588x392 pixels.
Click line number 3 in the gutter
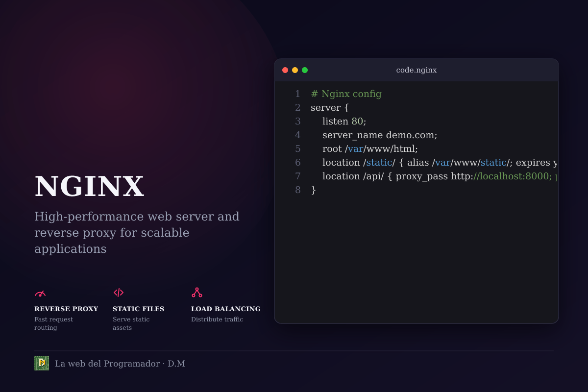point(297,122)
